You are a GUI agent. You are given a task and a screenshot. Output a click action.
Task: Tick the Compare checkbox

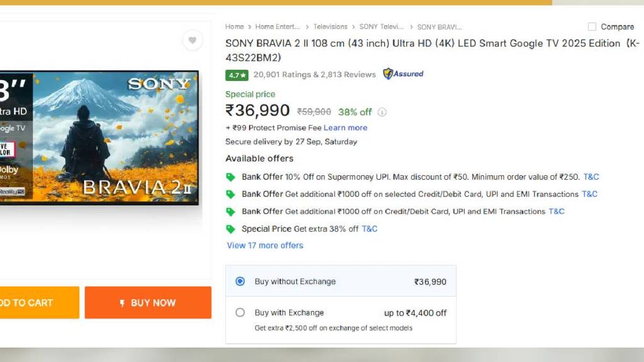592,27
